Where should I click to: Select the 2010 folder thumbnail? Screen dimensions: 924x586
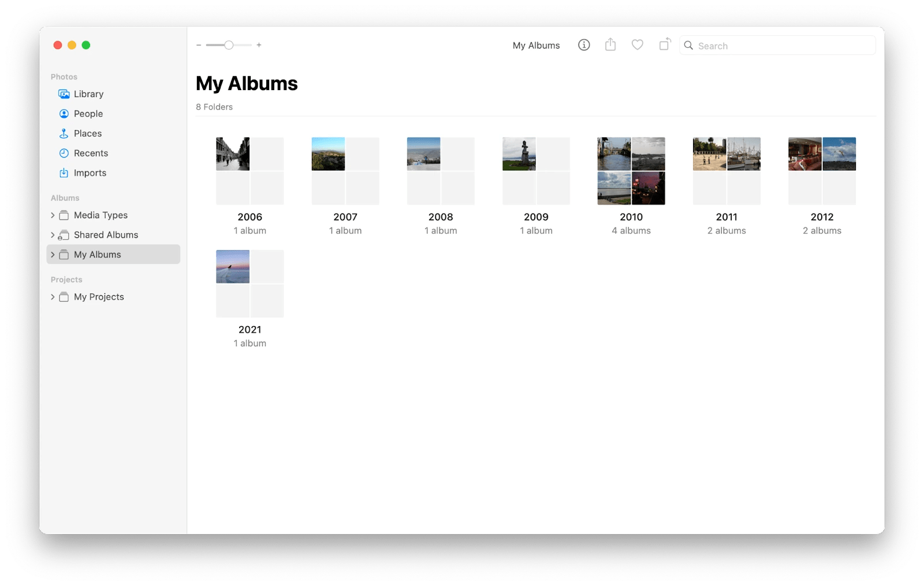[631, 171]
